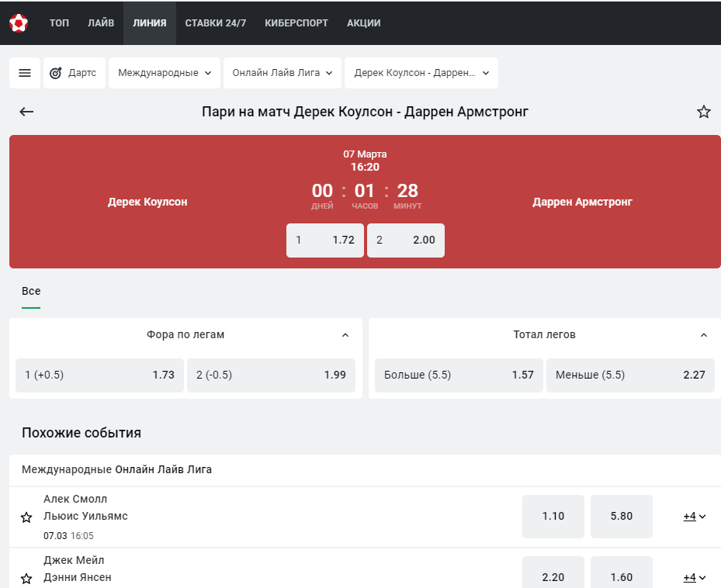Pick Больше (5.5) at 1.57
Viewport: 721px width, 588px height.
pos(459,375)
